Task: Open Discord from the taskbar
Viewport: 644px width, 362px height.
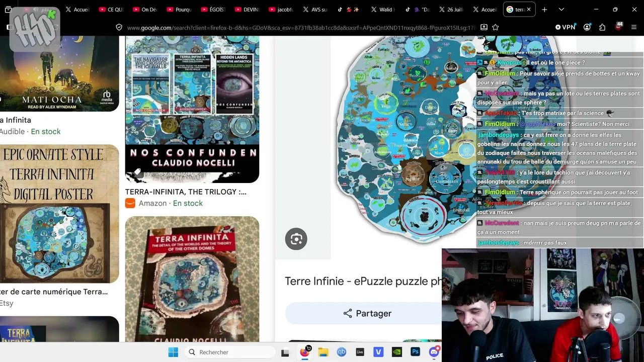Action: [x=434, y=352]
